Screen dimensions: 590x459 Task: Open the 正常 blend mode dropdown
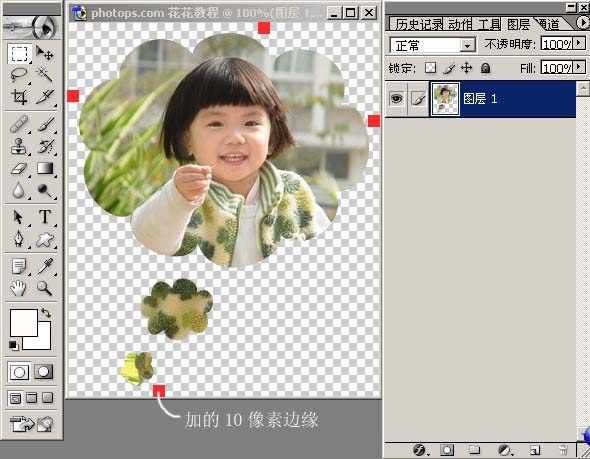[467, 46]
